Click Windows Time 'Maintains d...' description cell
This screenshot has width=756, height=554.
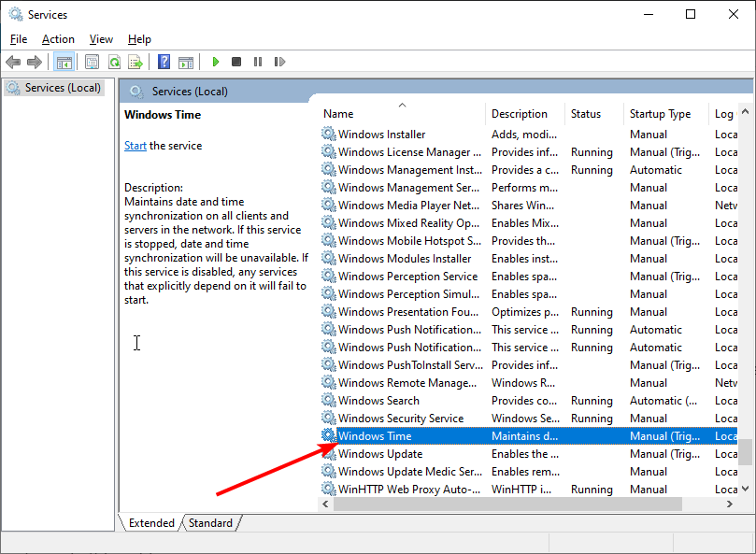[524, 436]
